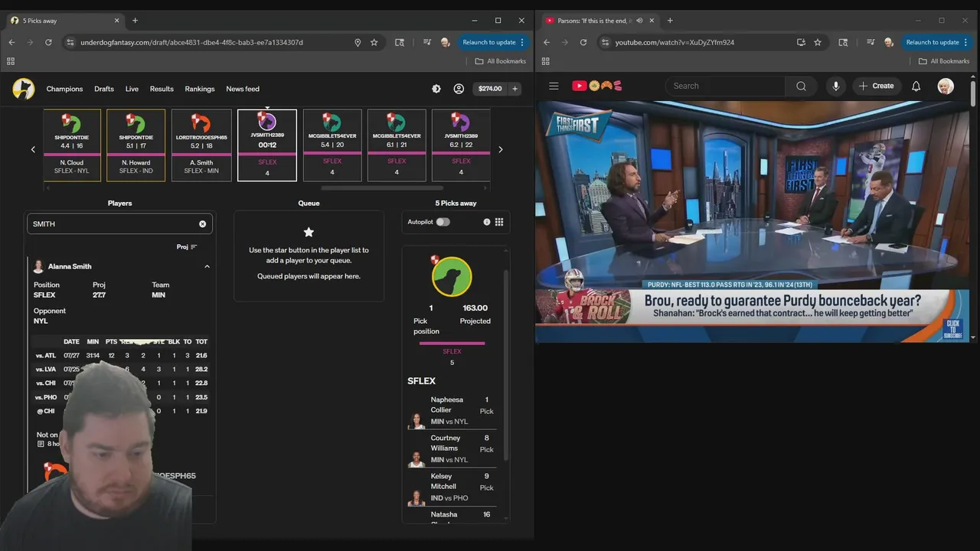Open the Proj sort dropdown
This screenshot has width=980, height=551.
click(x=187, y=246)
